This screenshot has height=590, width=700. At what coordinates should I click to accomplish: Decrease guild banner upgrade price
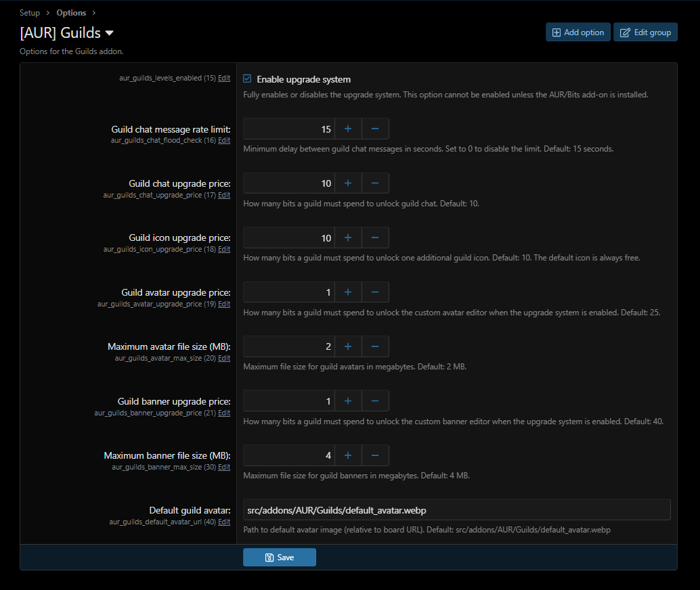375,401
